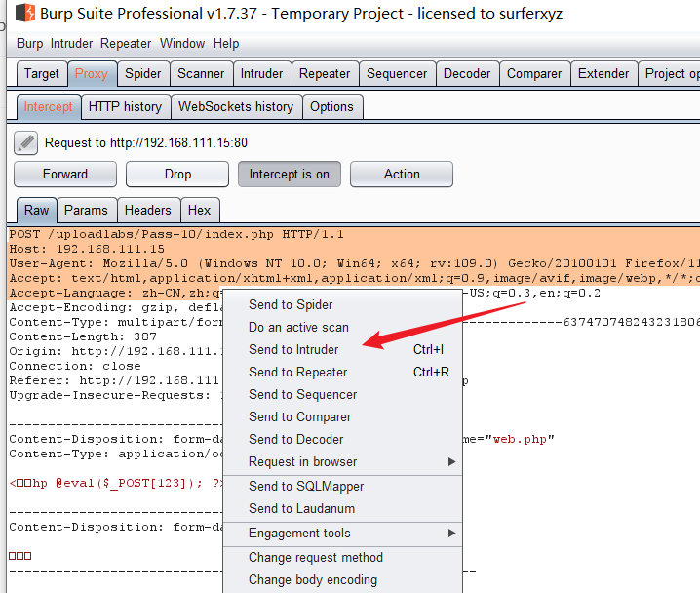The height and width of the screenshot is (593, 700).
Task: Choose Do an active scan
Action: (342, 328)
